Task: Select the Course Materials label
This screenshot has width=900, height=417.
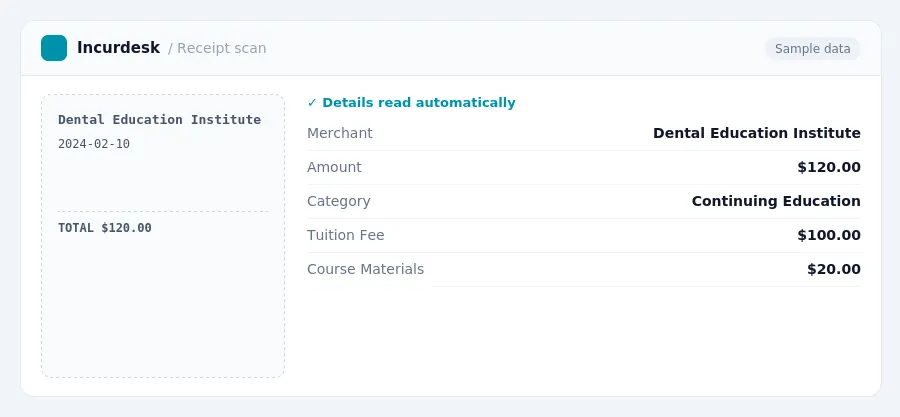Action: coord(366,269)
